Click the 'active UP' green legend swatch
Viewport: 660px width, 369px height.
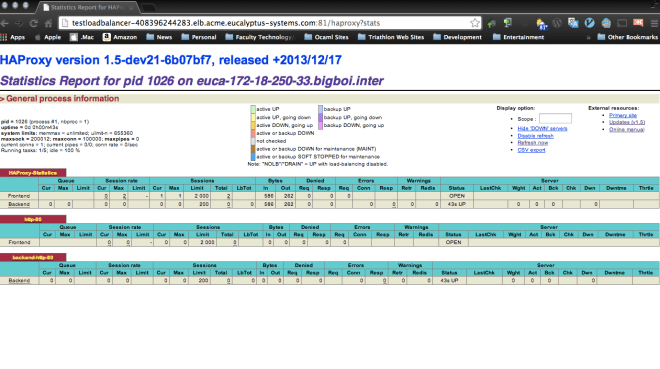(x=253, y=109)
